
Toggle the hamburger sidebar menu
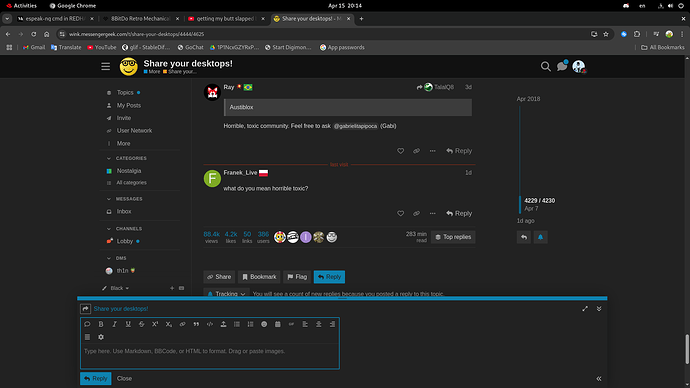[106, 66]
